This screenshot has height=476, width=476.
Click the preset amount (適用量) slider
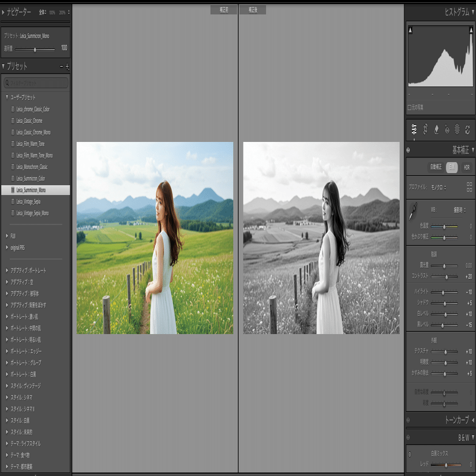point(35,49)
